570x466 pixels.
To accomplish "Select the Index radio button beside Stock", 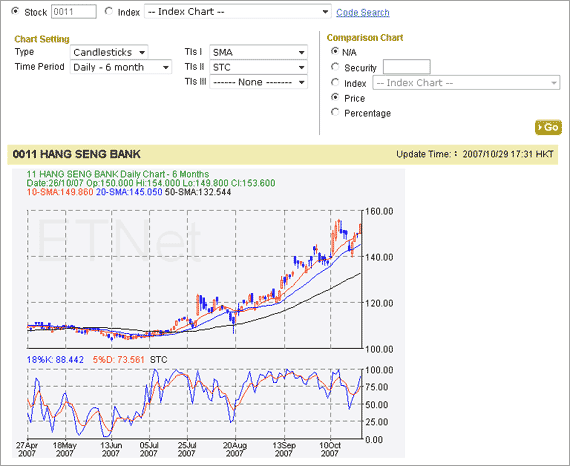I will click(x=109, y=11).
